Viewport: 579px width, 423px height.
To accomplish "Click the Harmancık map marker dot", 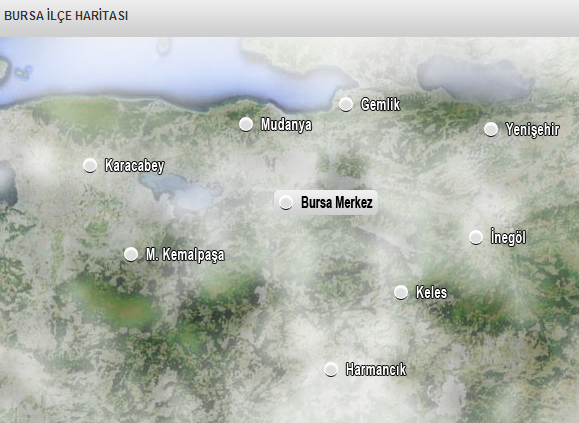I will point(331,369).
